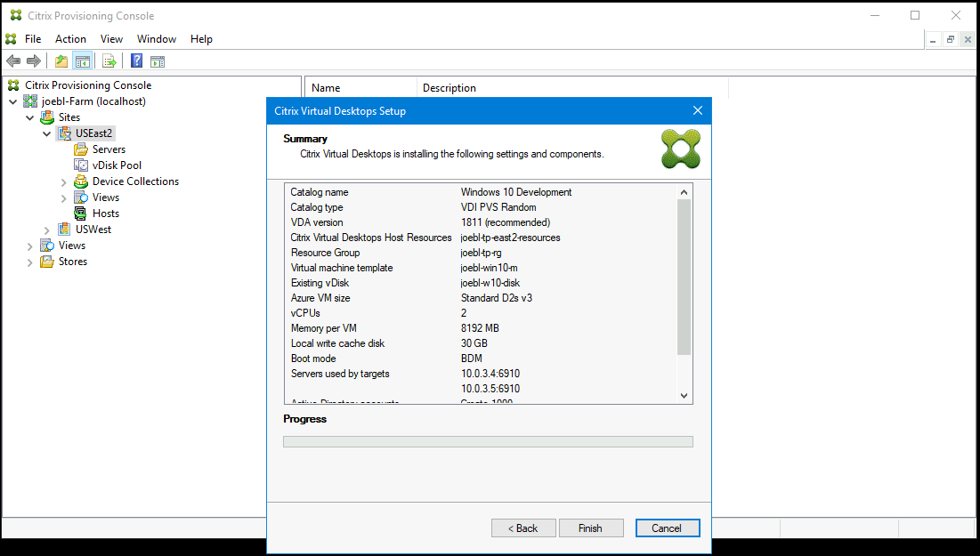
Task: Select the vDisk Pool node
Action: point(115,165)
